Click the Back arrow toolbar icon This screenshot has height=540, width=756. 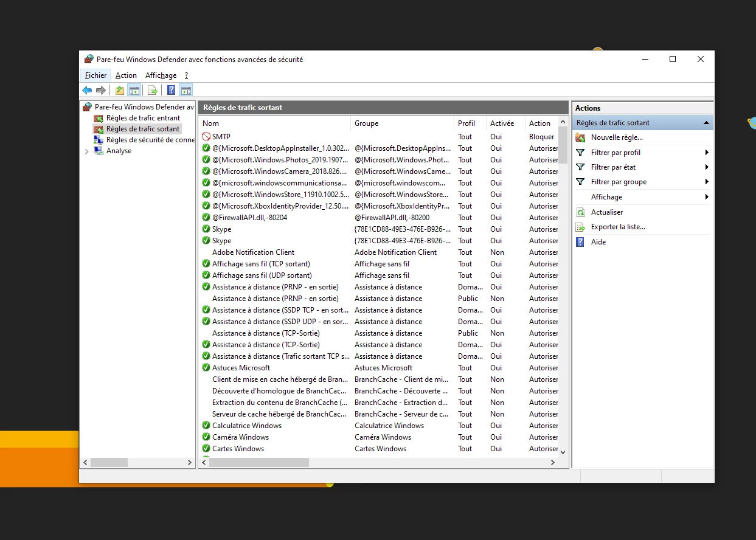pyautogui.click(x=87, y=91)
